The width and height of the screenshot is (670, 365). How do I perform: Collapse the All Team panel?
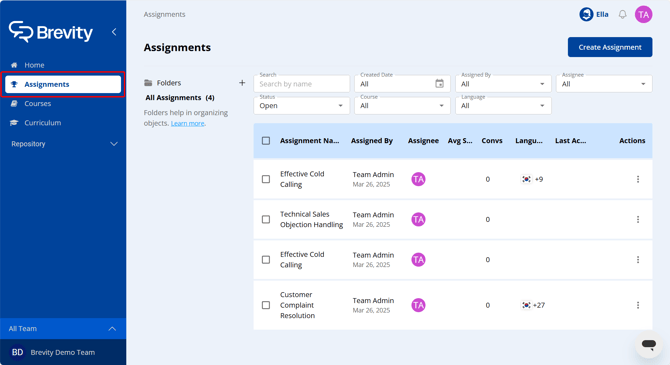63,329
